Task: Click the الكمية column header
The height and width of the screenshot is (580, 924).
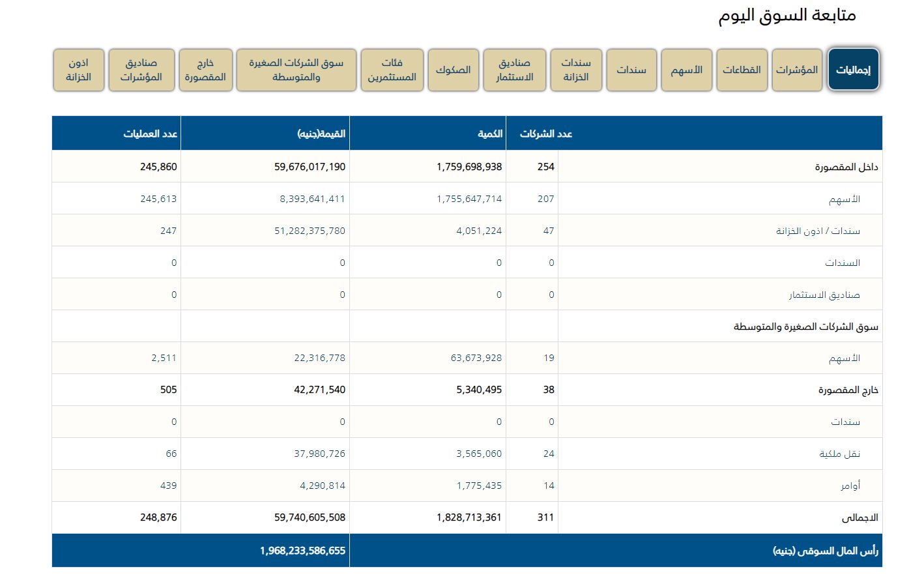Action: [x=490, y=134]
